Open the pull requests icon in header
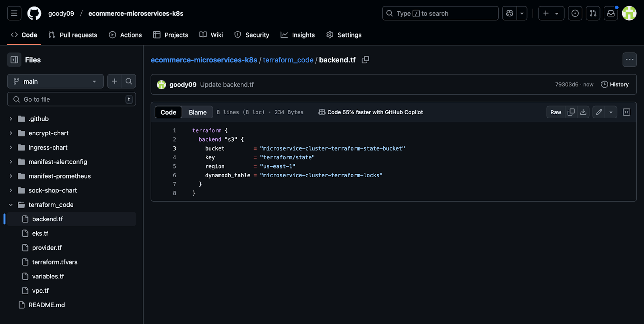The image size is (644, 324). [x=593, y=13]
